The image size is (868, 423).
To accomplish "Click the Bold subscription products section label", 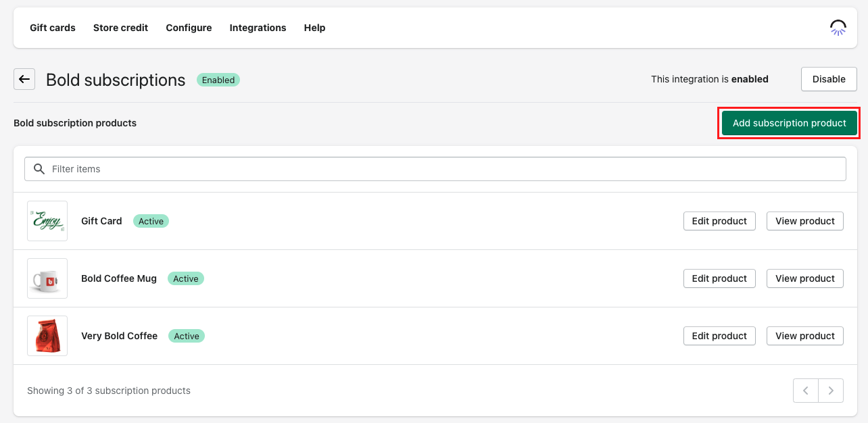I will point(75,123).
